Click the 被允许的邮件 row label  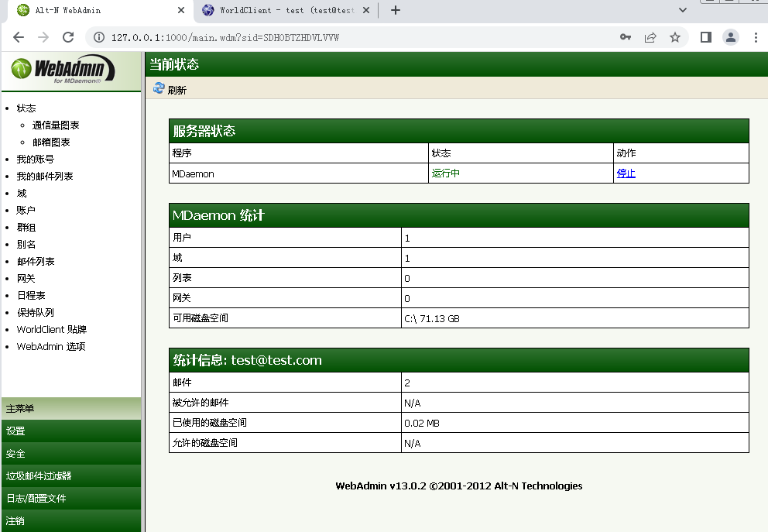[201, 403]
